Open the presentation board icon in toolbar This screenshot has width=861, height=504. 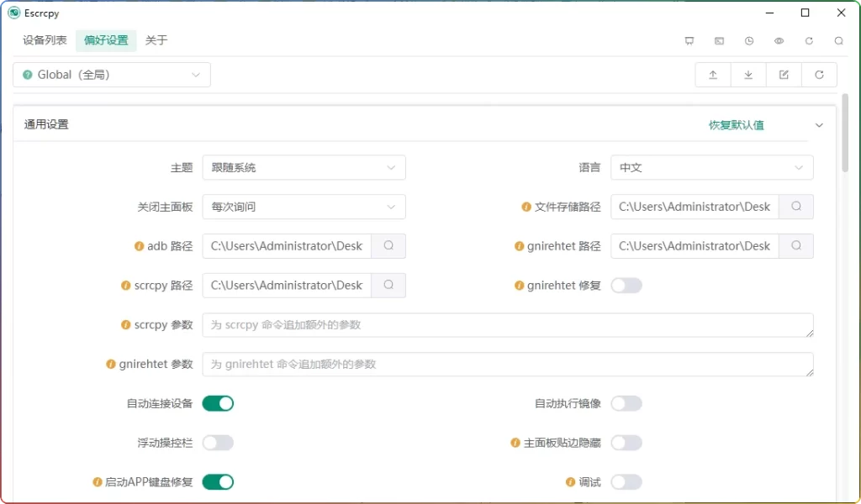(689, 40)
